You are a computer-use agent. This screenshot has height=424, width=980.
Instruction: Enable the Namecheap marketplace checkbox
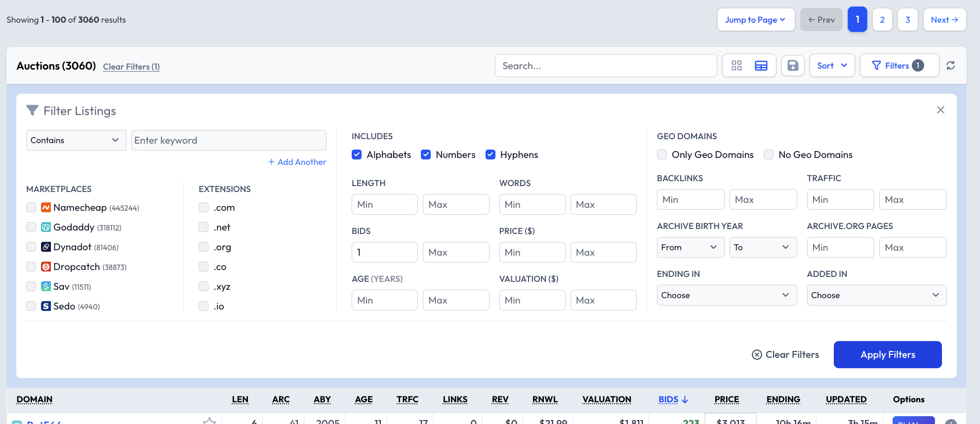coord(31,207)
